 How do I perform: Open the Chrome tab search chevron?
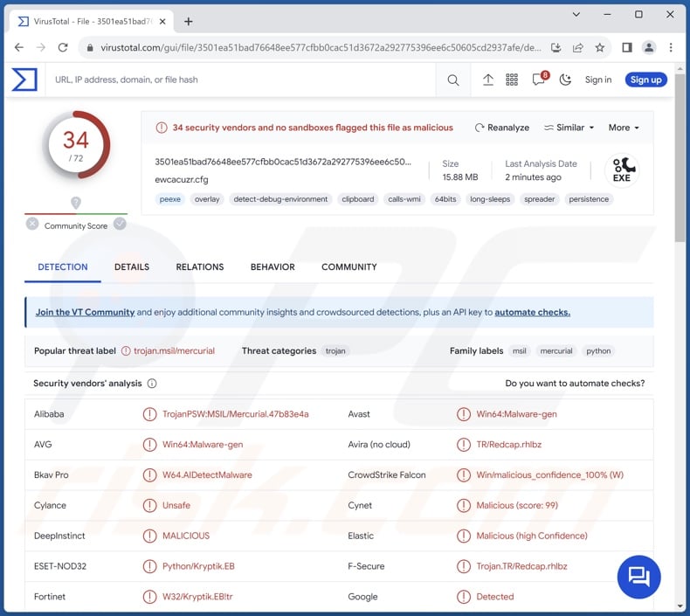[x=576, y=15]
